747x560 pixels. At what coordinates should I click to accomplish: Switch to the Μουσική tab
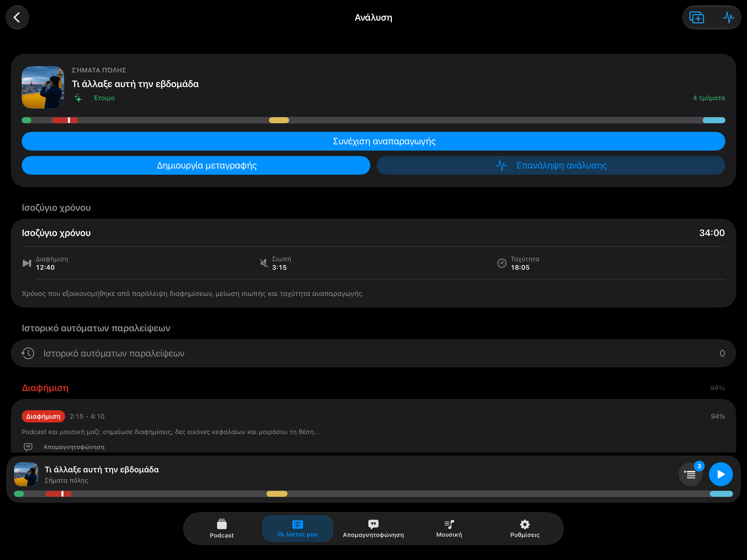click(449, 528)
